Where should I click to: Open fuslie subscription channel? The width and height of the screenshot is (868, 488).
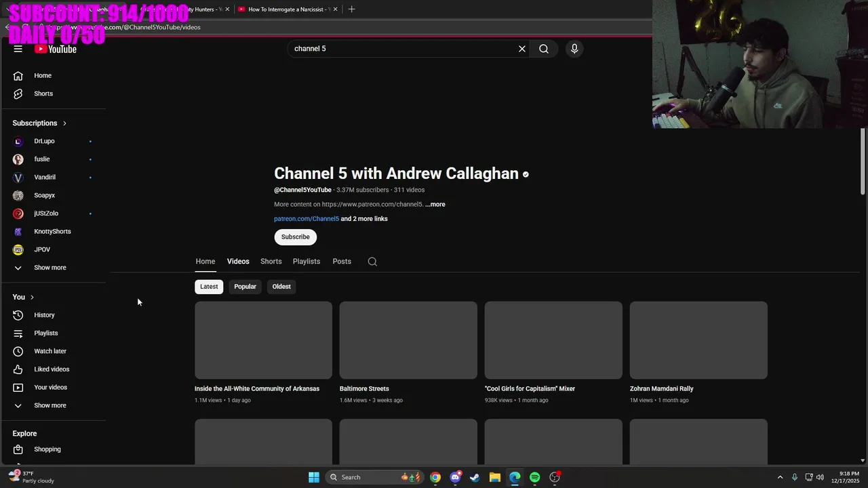54,159
